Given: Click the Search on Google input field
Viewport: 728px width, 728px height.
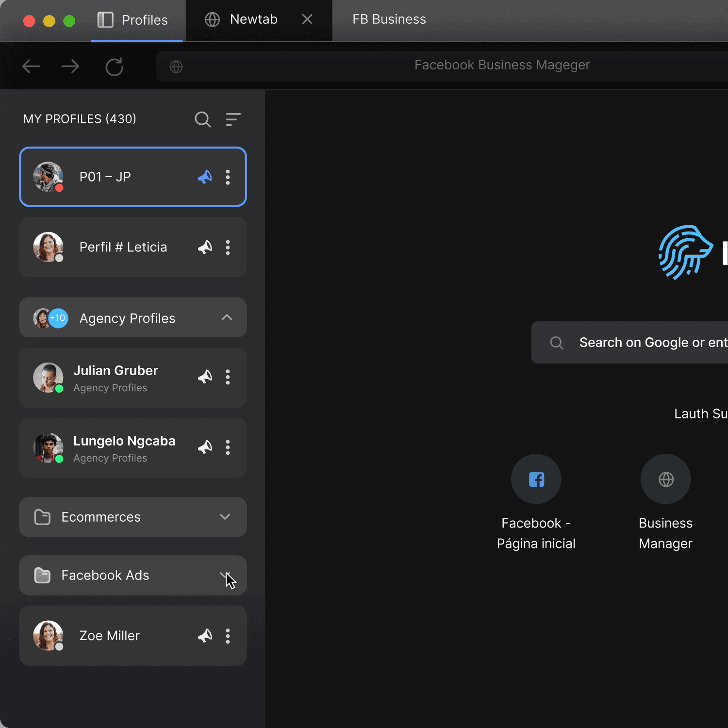Looking at the screenshot, I should pyautogui.click(x=629, y=343).
